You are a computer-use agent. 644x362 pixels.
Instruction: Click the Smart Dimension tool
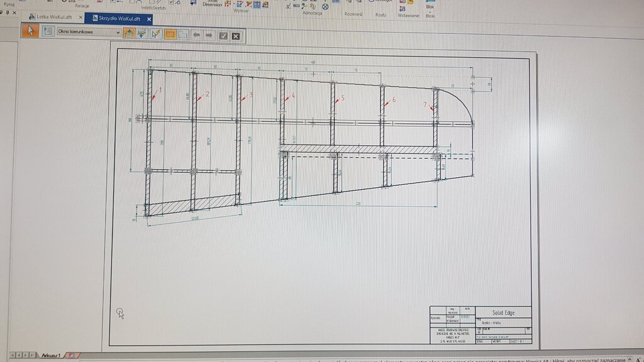212,3
